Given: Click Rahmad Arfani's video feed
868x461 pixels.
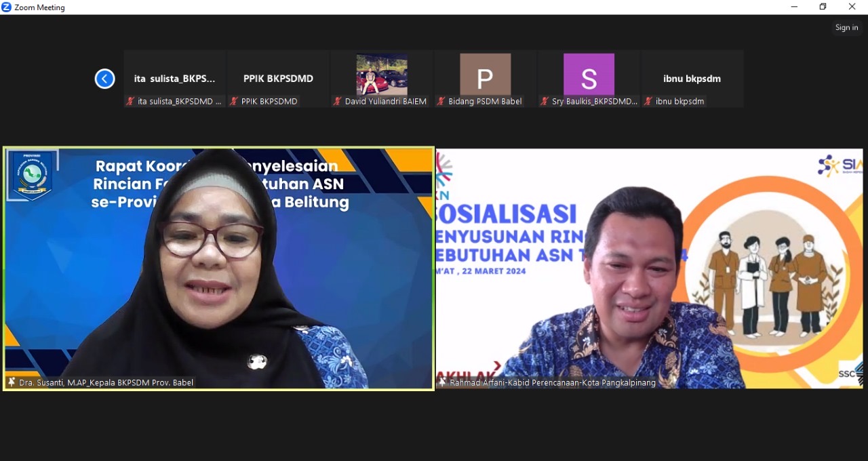Looking at the screenshot, I should pos(649,268).
